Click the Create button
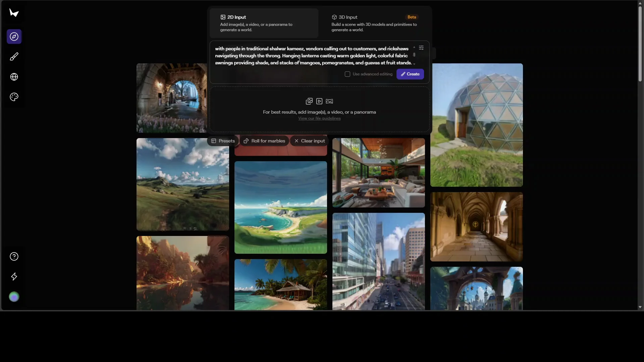 click(410, 74)
